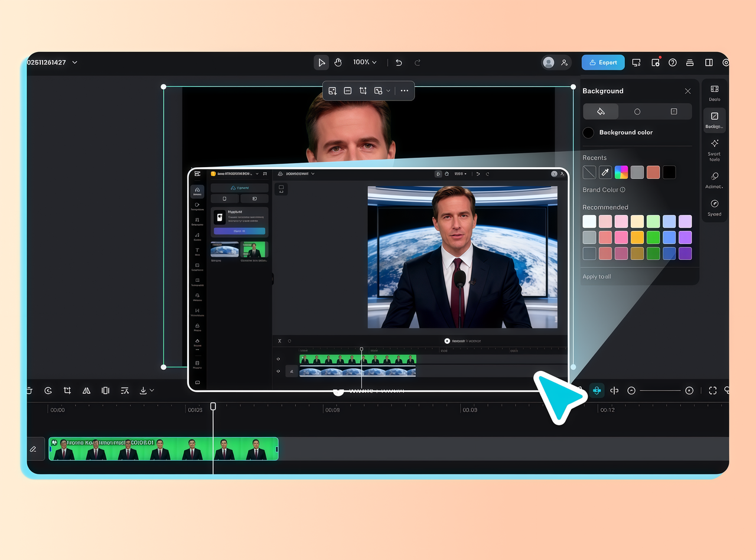The image size is (756, 560).
Task: Undo the last edit
Action: click(399, 63)
